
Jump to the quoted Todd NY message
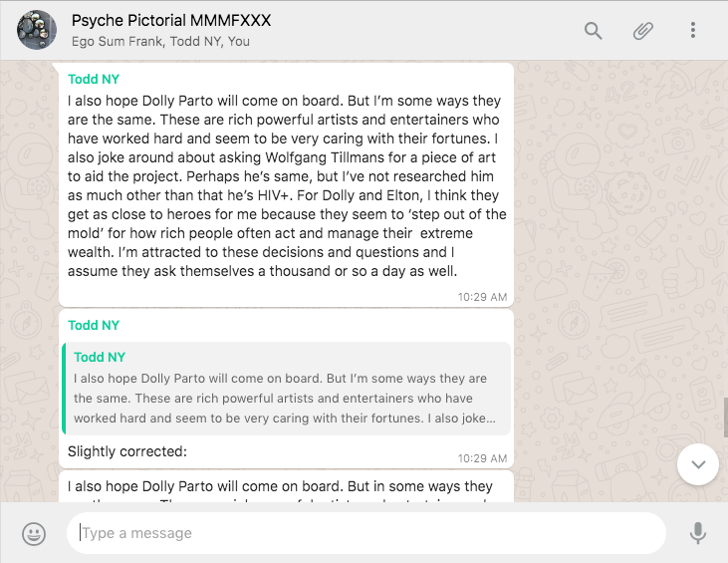(286, 389)
